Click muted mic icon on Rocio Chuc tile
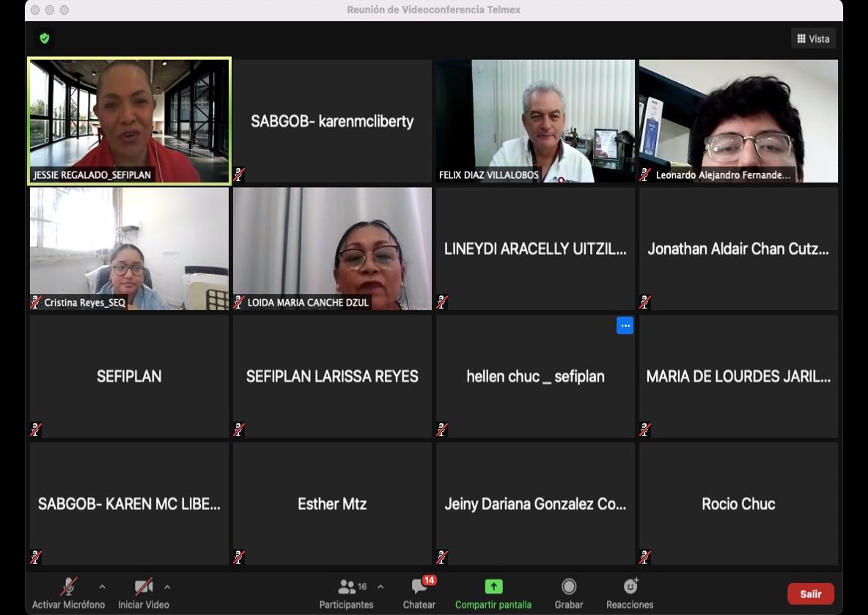Screen dimensions: 868x615 coord(645,557)
